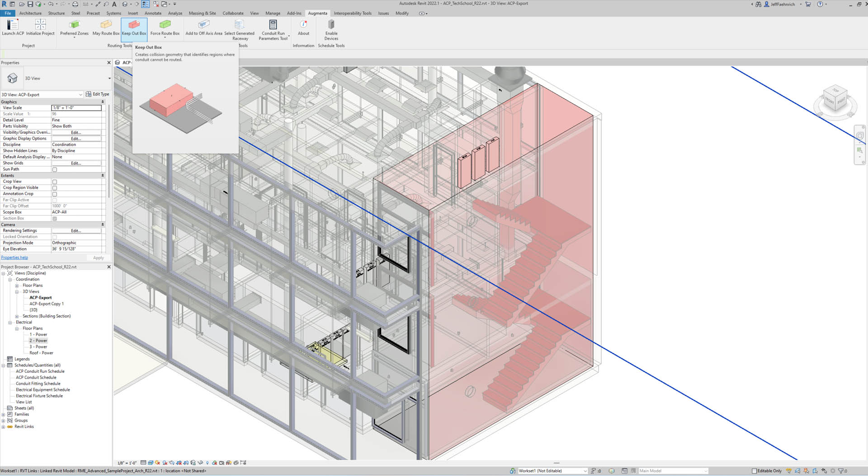Switch to the Architecture ribbon tab

(30, 13)
